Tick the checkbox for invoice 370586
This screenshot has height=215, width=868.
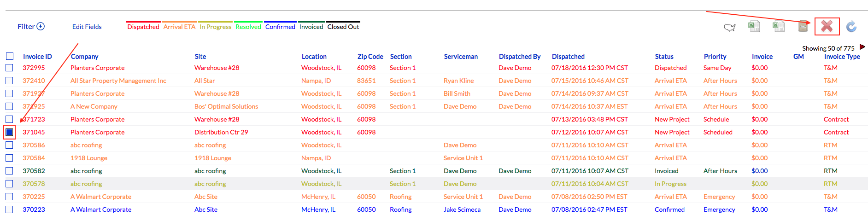point(9,145)
